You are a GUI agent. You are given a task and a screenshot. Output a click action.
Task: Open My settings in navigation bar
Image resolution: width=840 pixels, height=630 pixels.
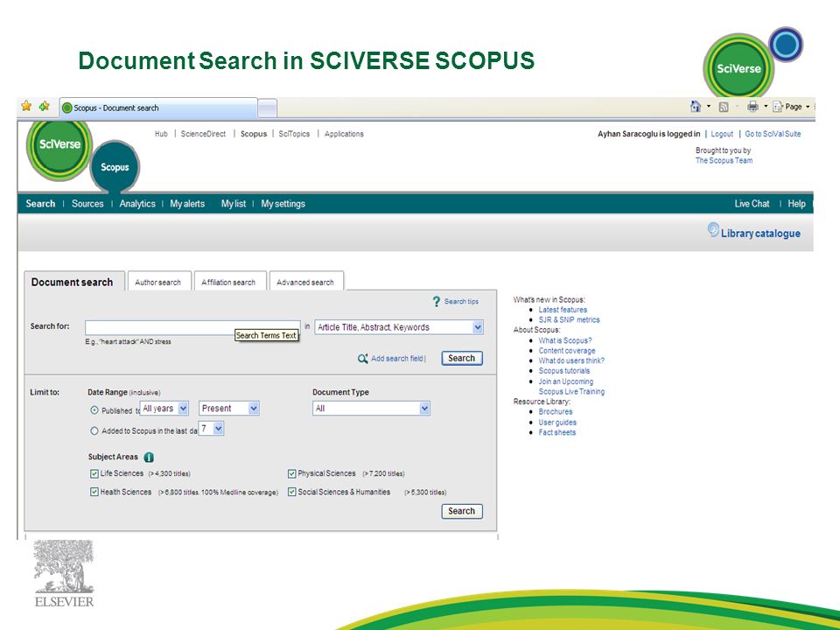click(x=283, y=204)
